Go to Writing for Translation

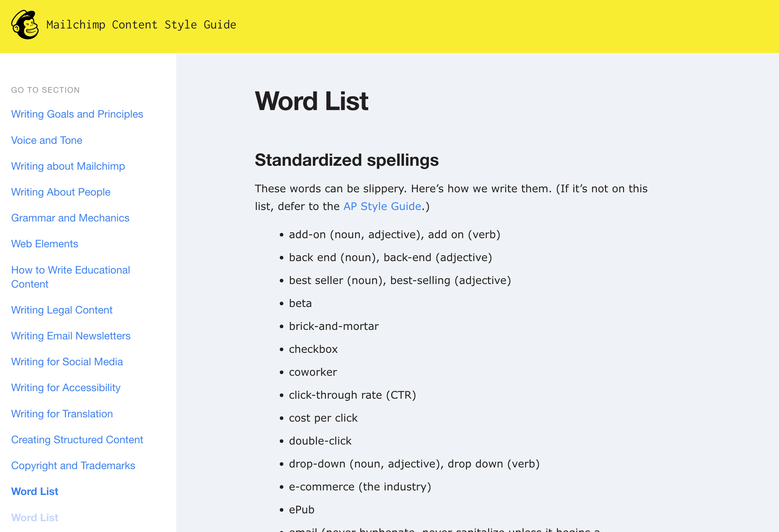(x=62, y=414)
